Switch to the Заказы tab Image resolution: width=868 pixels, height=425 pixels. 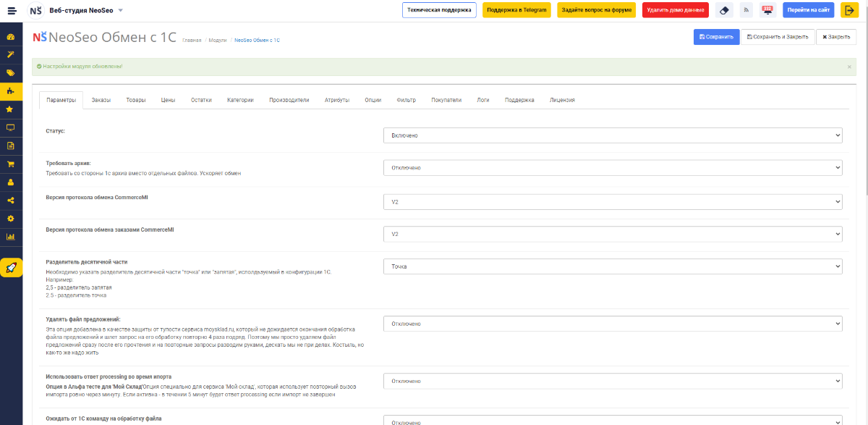[101, 101]
